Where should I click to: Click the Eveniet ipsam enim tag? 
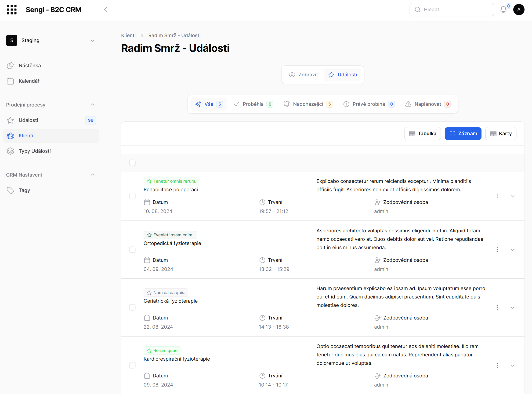170,235
